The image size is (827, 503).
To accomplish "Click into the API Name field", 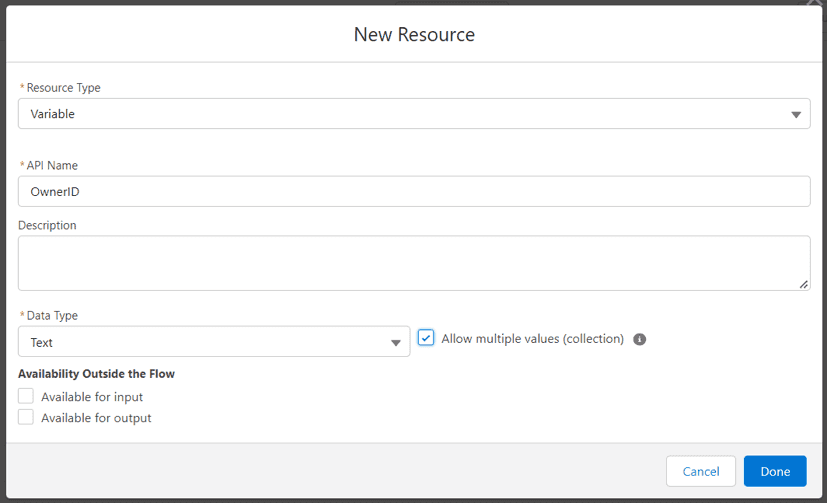I will coord(414,191).
